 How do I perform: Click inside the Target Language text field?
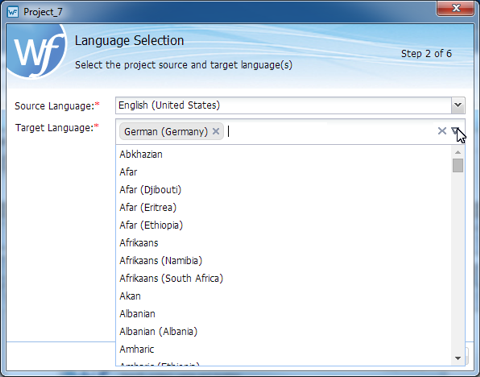click(330, 131)
